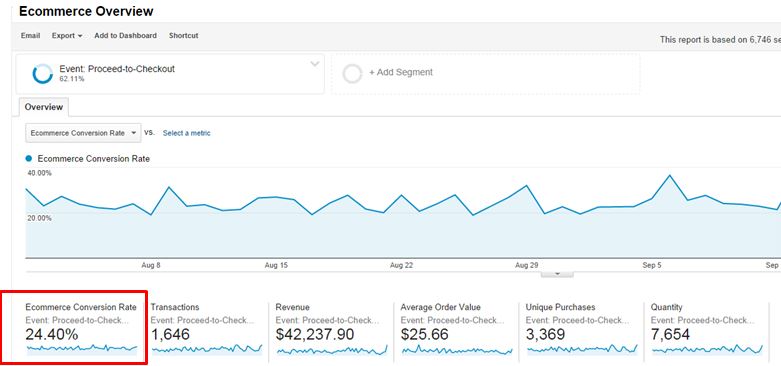Click the Proceed-to-Checkout segment donut icon
This screenshot has width=781, height=366.
tap(42, 74)
